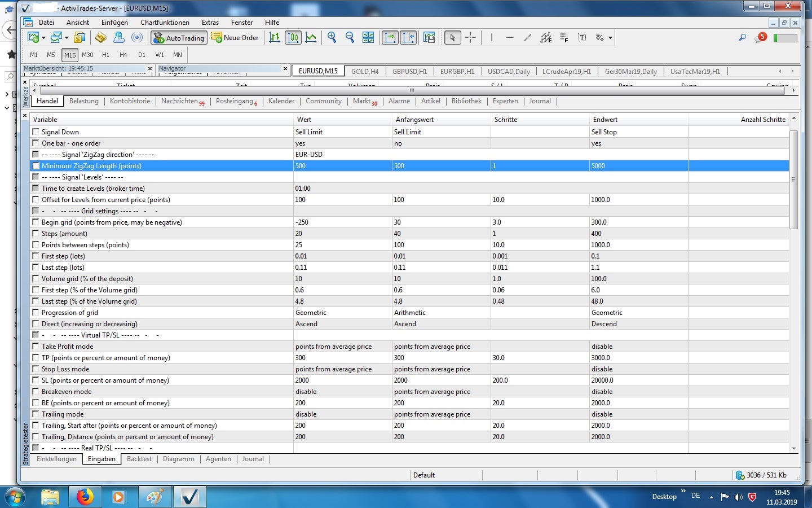Screen dimensions: 812x508
Task: Switch chart to candlestick view
Action: (293, 38)
